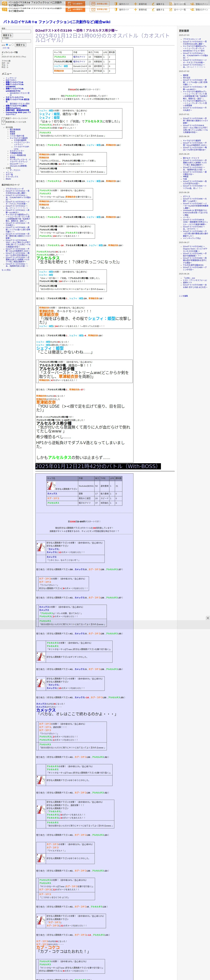Open 愚痴板 link in menu
The image size is (210, 980).
[x=13, y=157]
